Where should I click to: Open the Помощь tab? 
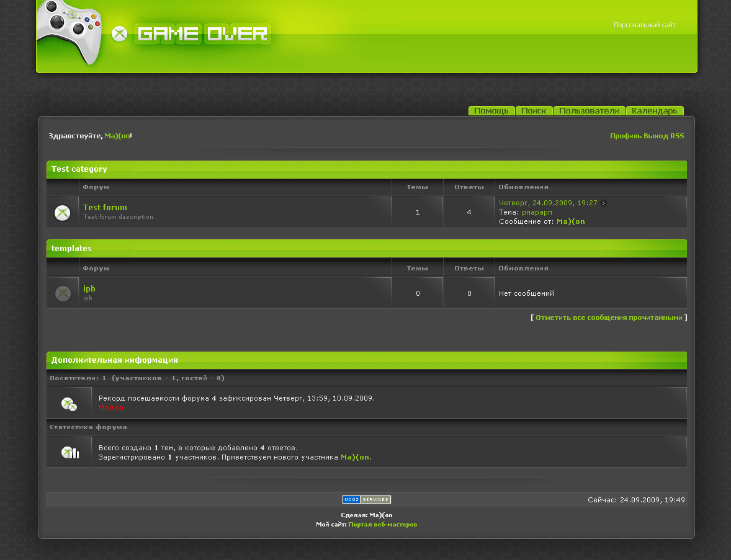(491, 111)
